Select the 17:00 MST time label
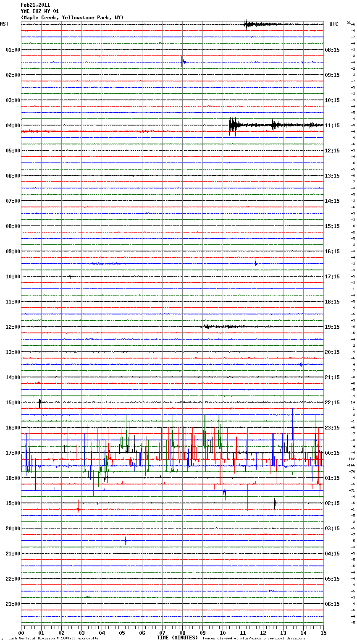Screen dimensions: 357x644 click(13, 453)
